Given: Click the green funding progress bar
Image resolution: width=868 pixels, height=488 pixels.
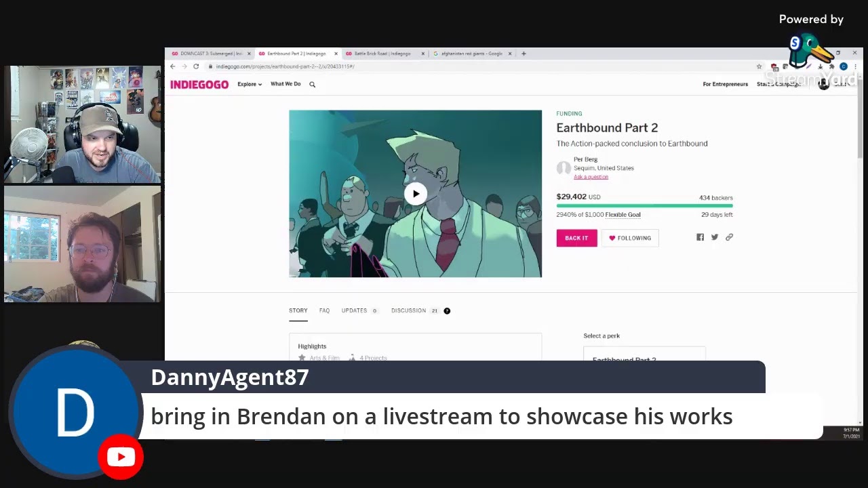Looking at the screenshot, I should coord(644,205).
